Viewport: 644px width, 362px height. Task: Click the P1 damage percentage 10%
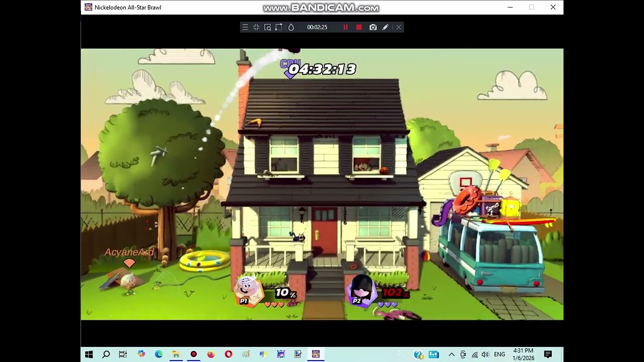pos(285,293)
